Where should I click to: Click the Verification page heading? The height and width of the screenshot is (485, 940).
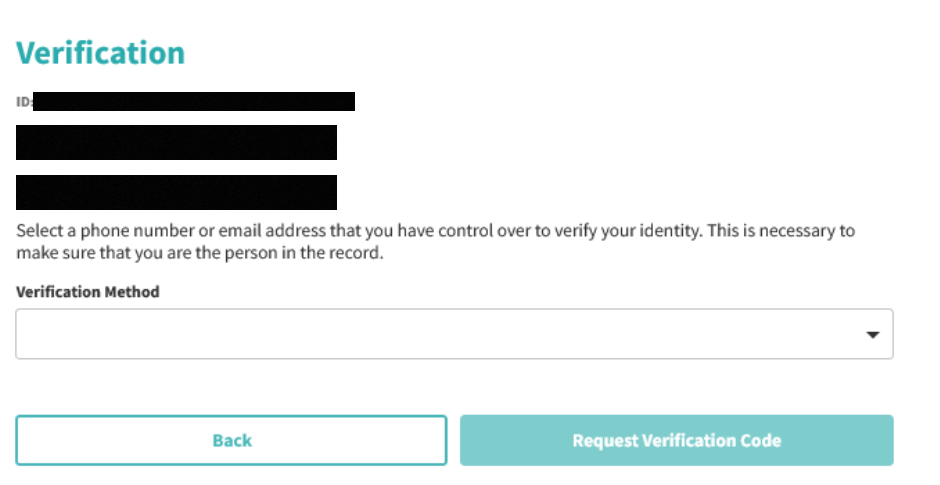[x=101, y=53]
